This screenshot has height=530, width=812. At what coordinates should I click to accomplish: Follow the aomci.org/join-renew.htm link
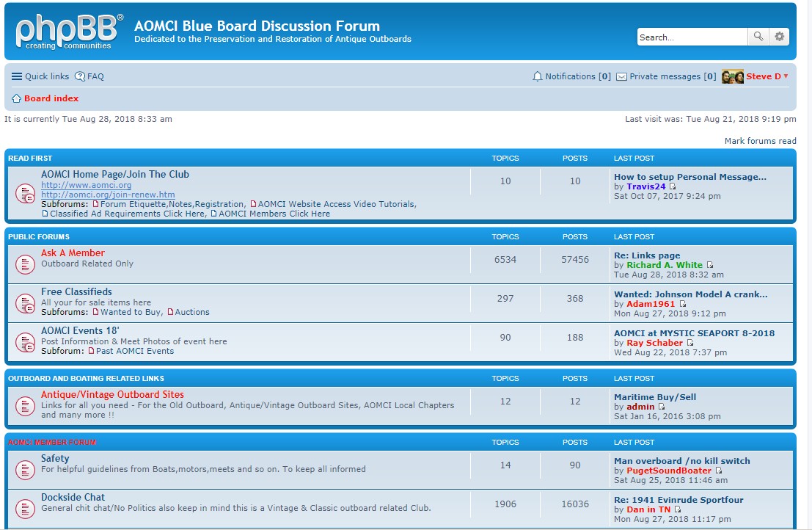coord(108,195)
